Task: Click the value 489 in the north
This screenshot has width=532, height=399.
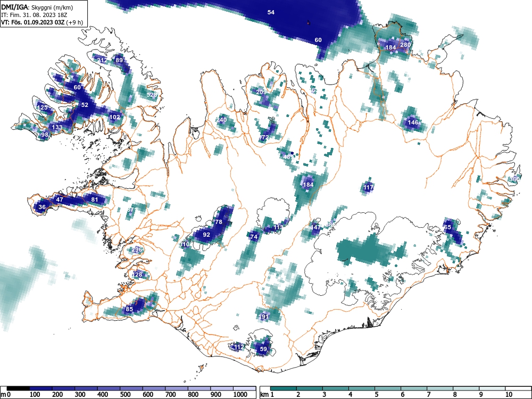Action: [x=288, y=157]
